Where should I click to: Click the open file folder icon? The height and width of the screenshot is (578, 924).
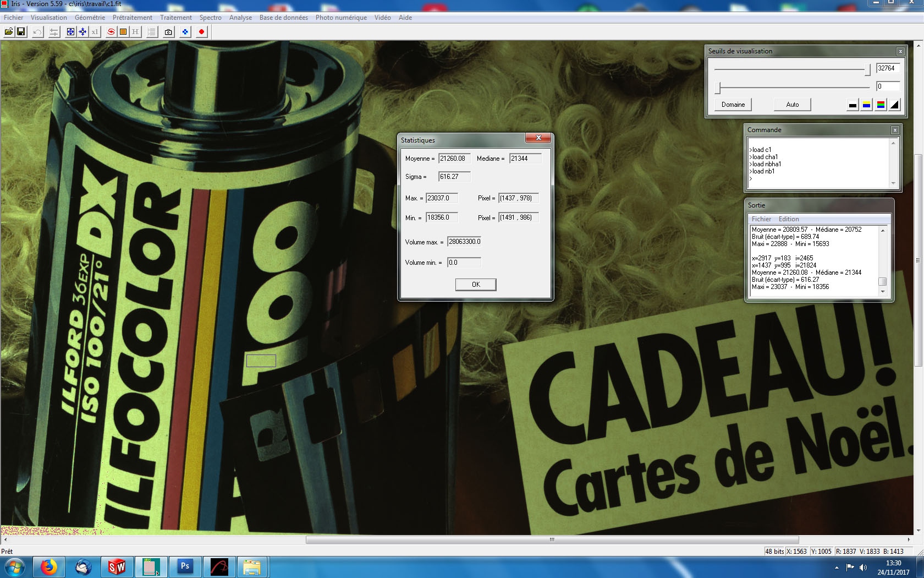(x=9, y=32)
